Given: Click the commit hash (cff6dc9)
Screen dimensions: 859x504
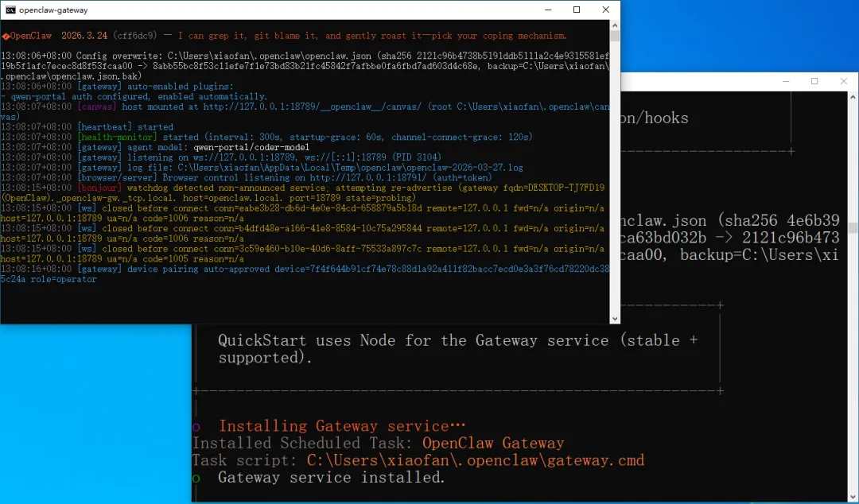Looking at the screenshot, I should (x=134, y=36).
